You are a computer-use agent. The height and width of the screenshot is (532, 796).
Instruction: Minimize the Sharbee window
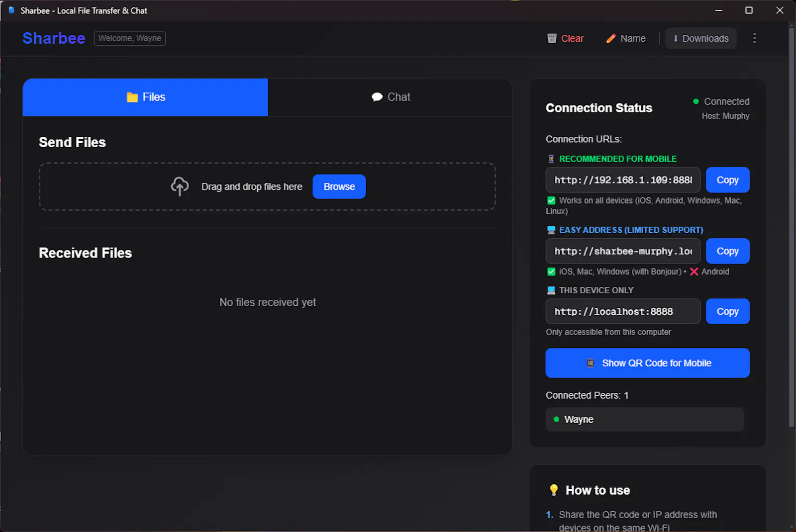[x=719, y=10]
